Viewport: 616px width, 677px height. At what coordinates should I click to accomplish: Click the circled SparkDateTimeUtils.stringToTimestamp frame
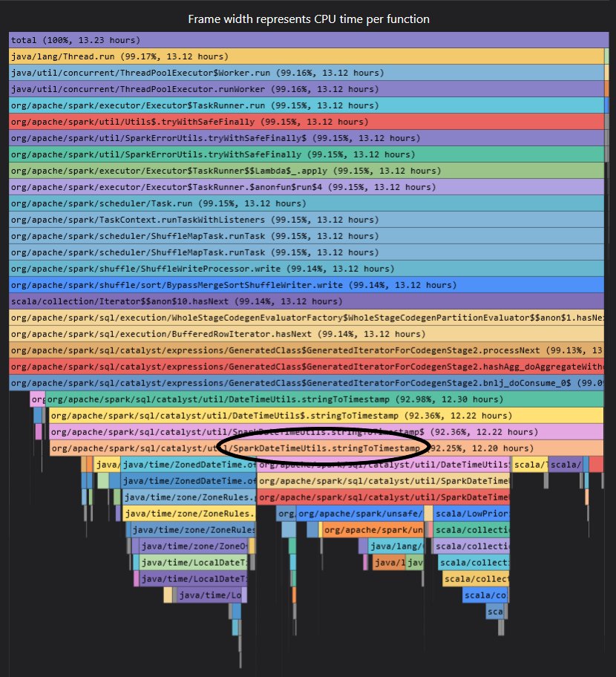(312, 448)
